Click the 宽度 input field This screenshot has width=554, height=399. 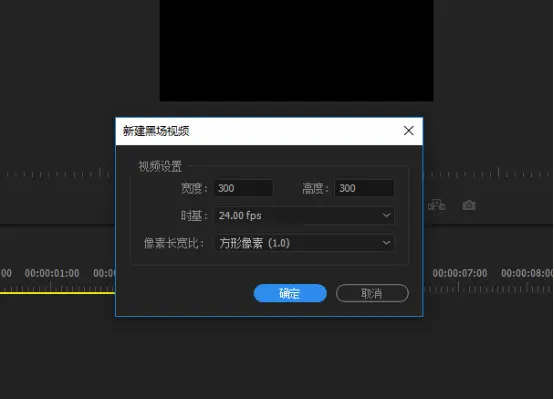tap(243, 188)
